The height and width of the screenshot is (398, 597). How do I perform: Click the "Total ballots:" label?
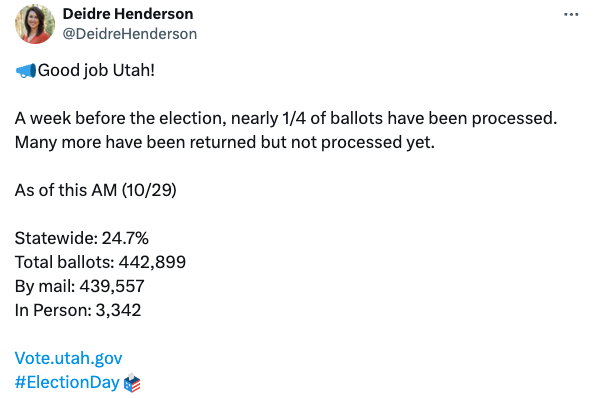(x=65, y=262)
